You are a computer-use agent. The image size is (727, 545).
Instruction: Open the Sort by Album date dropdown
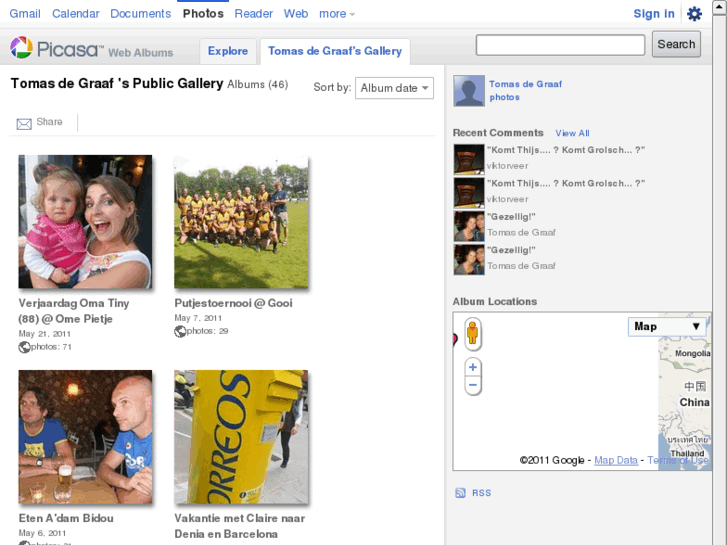394,88
